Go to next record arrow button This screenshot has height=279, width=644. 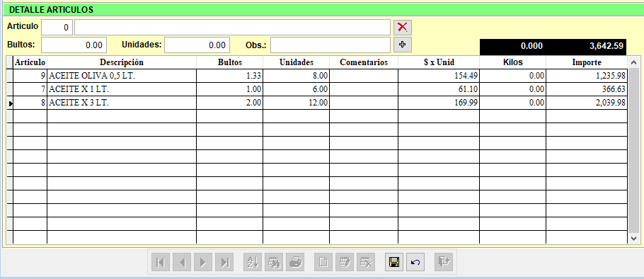pos(203,262)
